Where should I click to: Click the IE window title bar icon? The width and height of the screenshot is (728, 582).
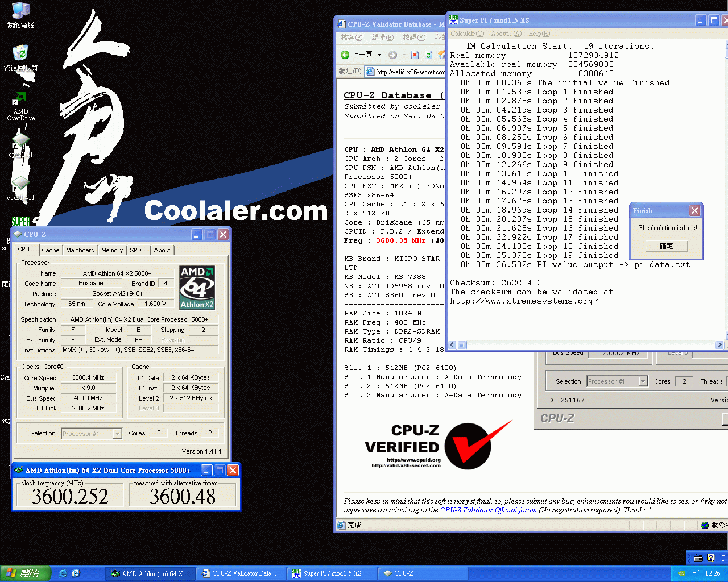click(341, 24)
